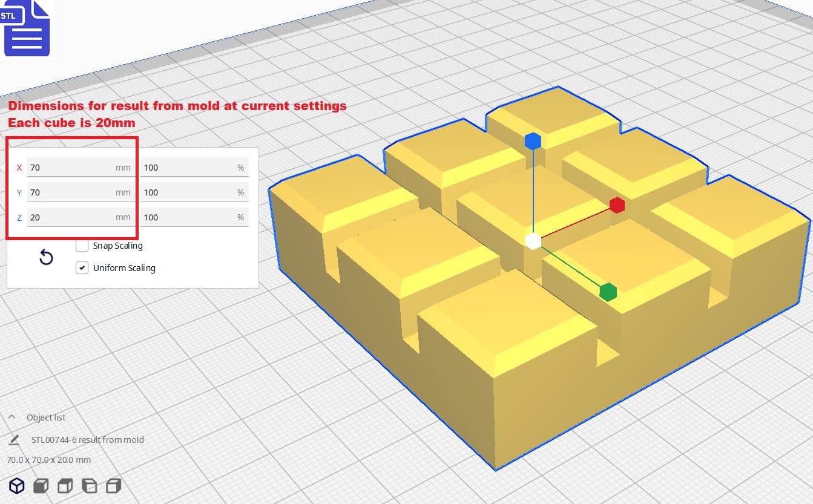Viewport: 813px width, 504px height.
Task: Click the reset scale arrow icon
Action: [x=46, y=258]
